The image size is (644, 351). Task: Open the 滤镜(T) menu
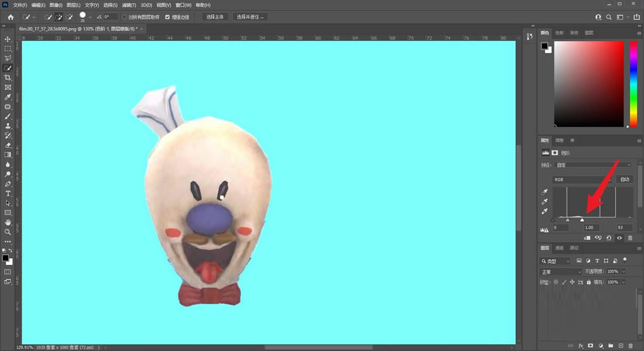point(129,5)
